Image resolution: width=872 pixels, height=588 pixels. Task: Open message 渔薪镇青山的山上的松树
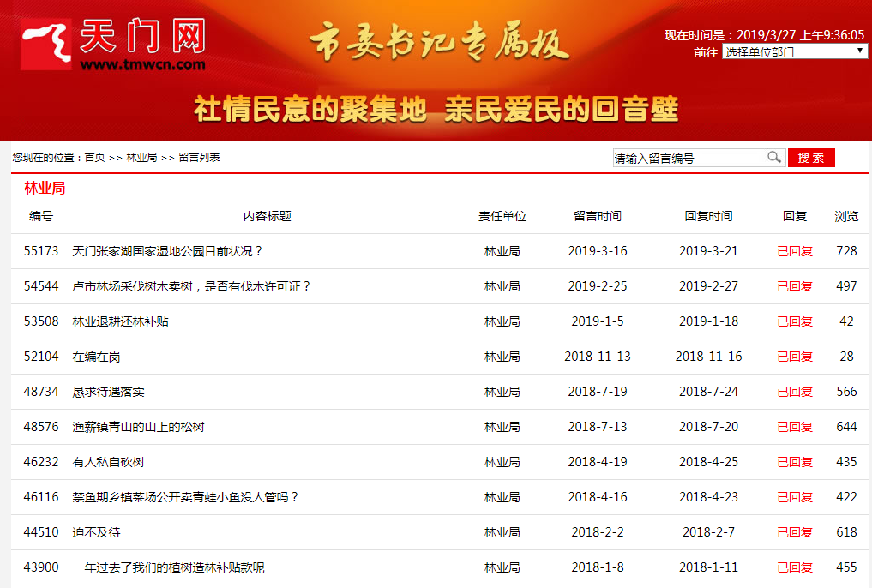tap(138, 427)
